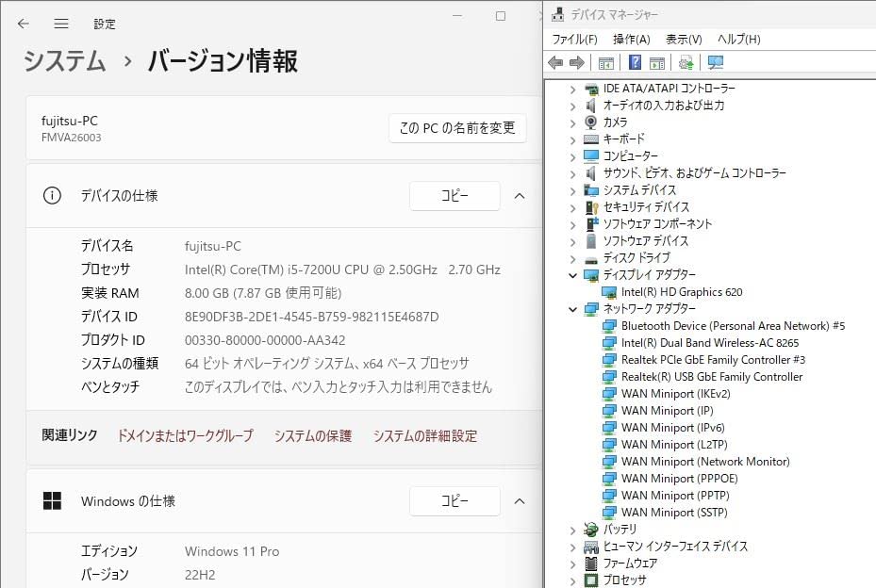Collapse the ネットワーク アダプター category
The height and width of the screenshot is (588, 876).
pyautogui.click(x=572, y=308)
